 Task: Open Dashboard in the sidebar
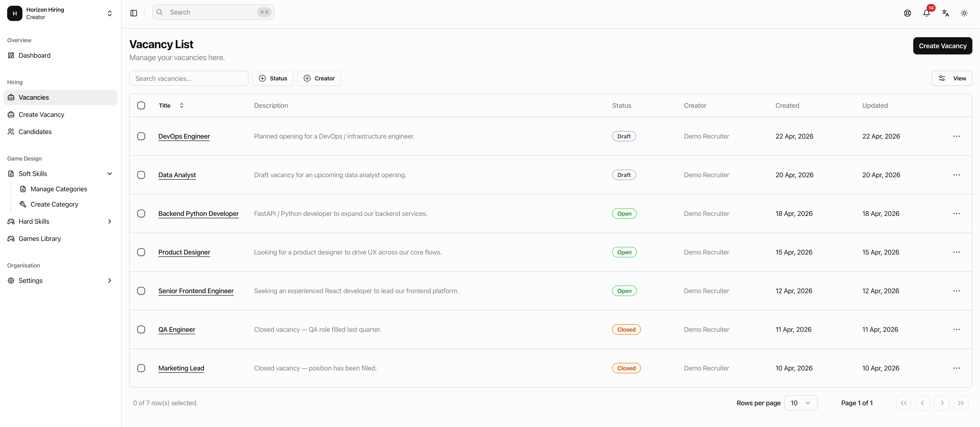(61, 56)
